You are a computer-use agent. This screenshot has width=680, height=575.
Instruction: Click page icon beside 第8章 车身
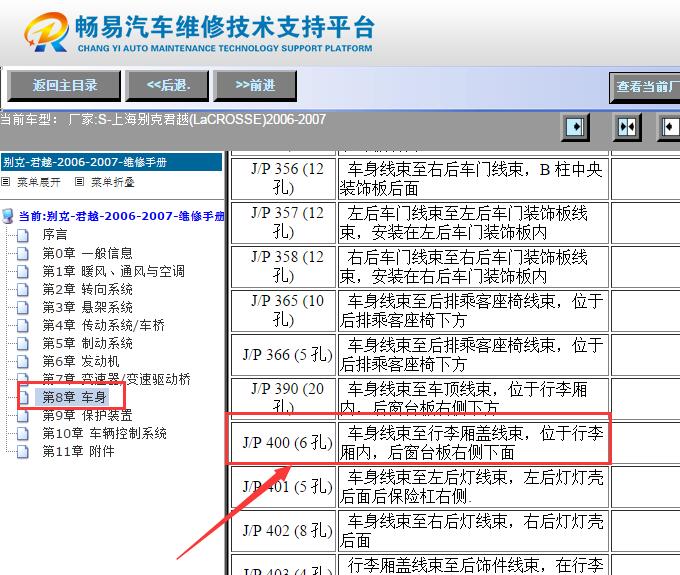click(24, 397)
